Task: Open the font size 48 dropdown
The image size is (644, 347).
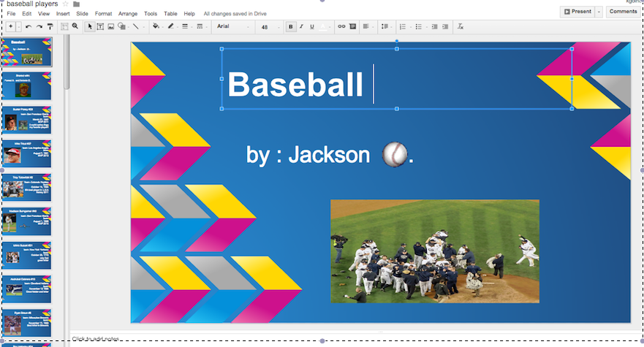Action: pyautogui.click(x=270, y=27)
